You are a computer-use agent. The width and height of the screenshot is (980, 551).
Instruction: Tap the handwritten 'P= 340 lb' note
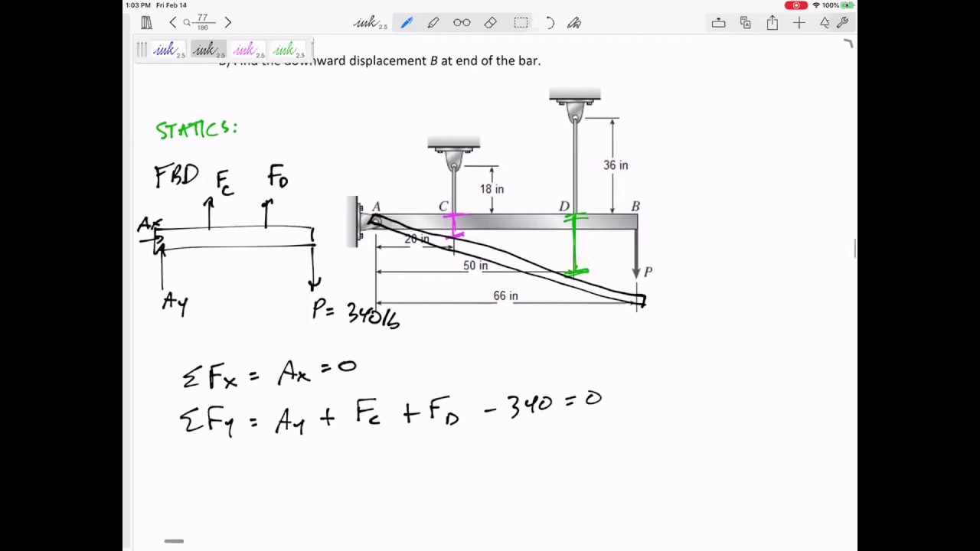[356, 313]
